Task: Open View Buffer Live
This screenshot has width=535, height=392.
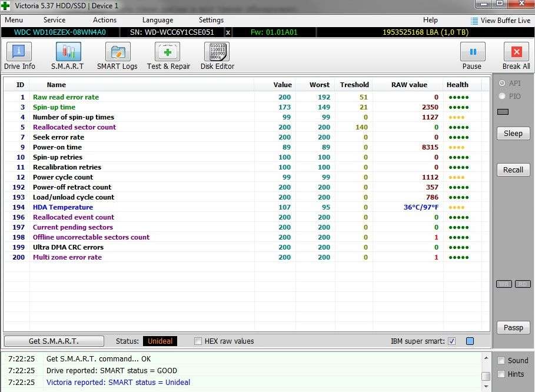Action: [500, 20]
